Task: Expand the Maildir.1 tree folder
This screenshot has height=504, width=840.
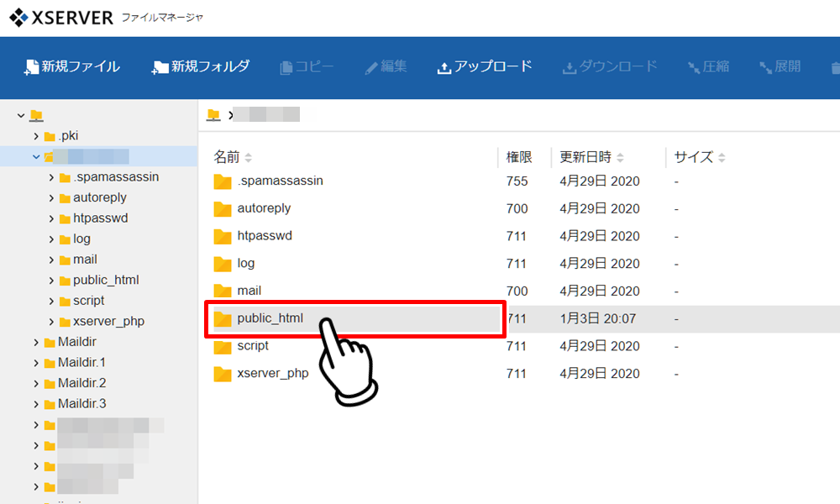Action: click(x=36, y=363)
